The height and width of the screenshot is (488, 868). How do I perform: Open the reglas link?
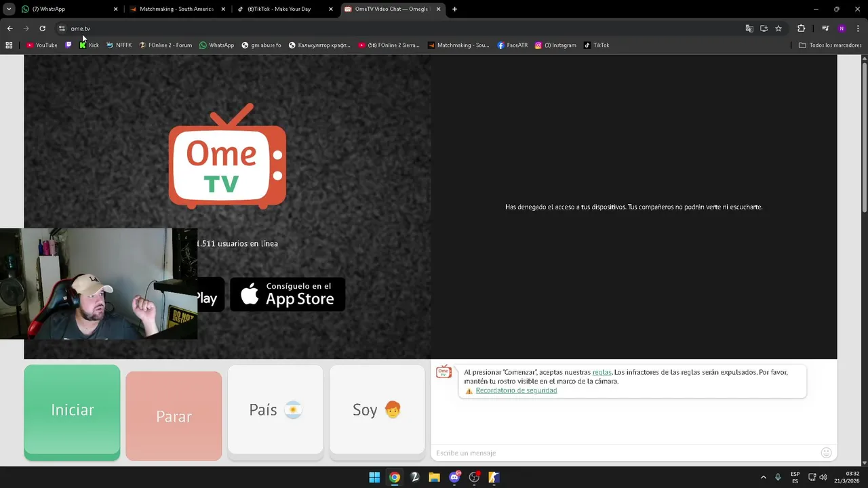click(x=601, y=372)
